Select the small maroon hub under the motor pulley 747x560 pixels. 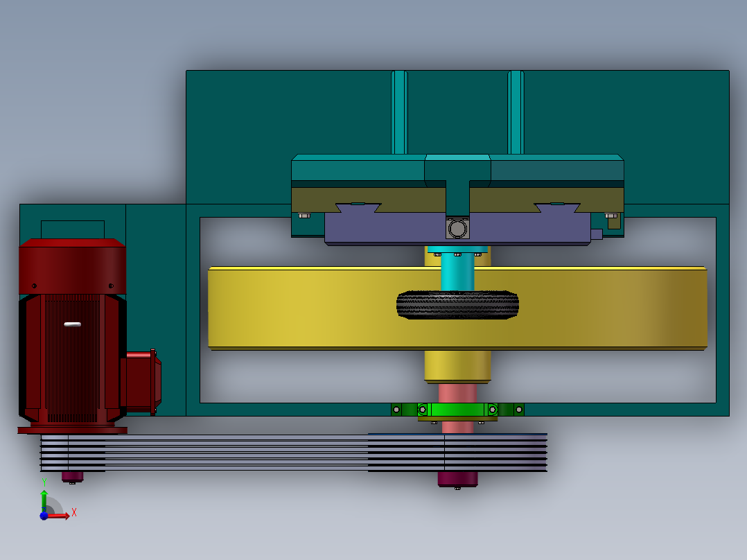coord(72,476)
